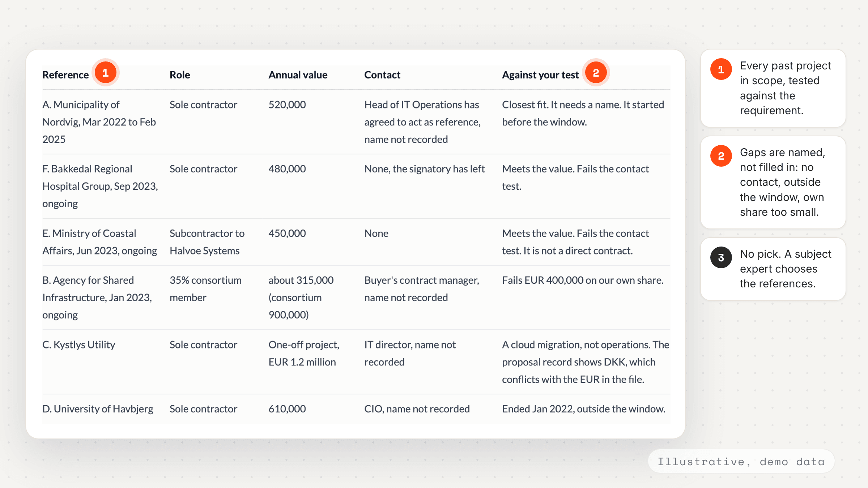Image resolution: width=868 pixels, height=488 pixels.
Task: Click the Role column header
Action: [x=180, y=75]
